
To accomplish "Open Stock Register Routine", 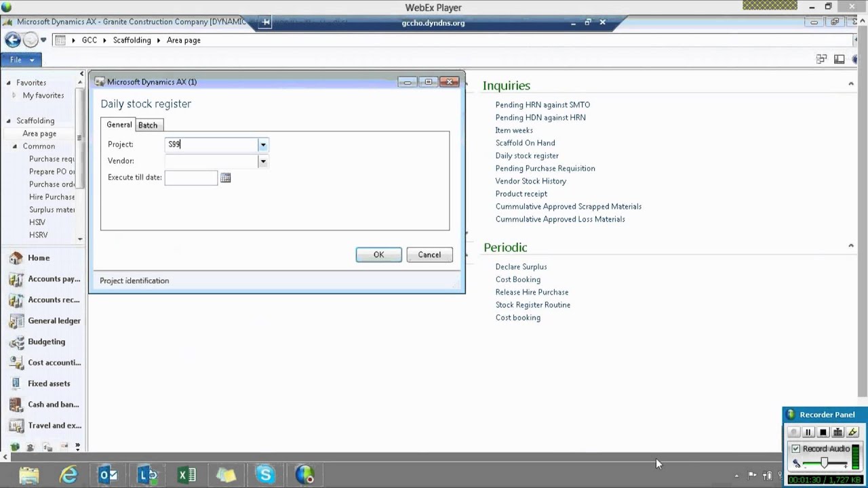I will coord(532,305).
